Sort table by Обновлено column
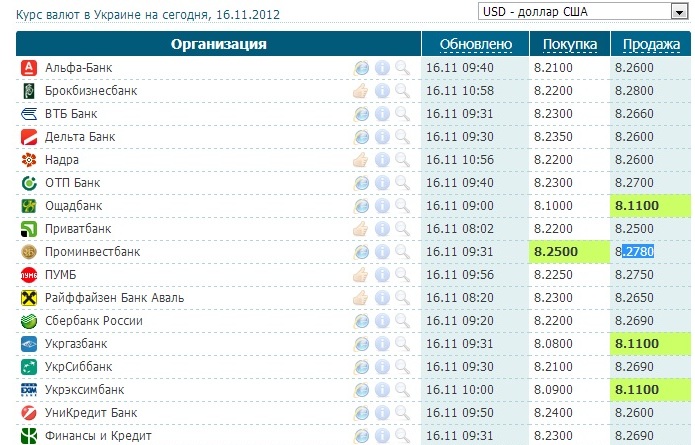The image size is (695, 445). click(476, 44)
